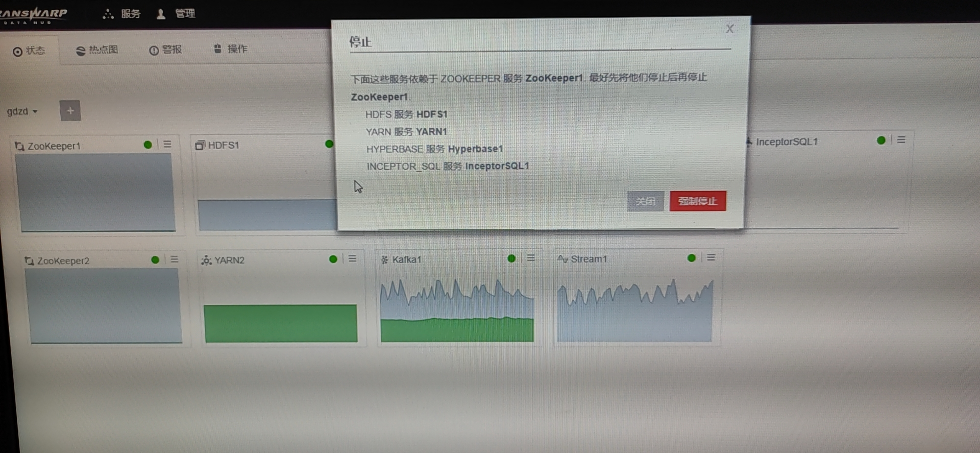Viewport: 980px width, 453px height.
Task: Switch to the 警报 tab
Action: (165, 50)
